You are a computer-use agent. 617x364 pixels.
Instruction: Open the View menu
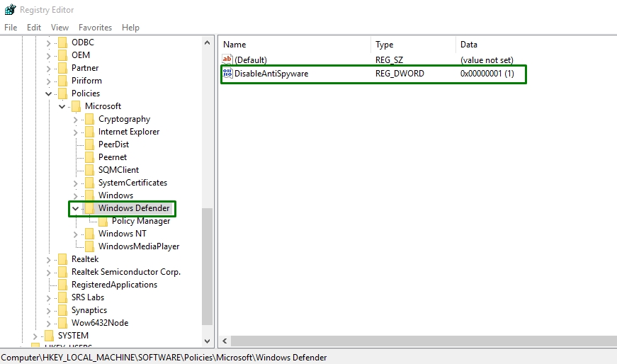tap(60, 28)
